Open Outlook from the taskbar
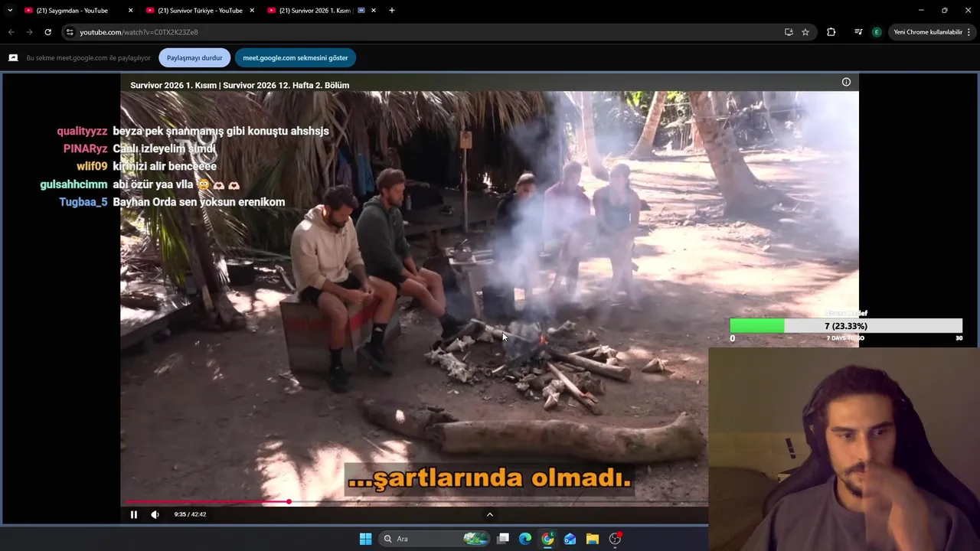 (x=570, y=539)
